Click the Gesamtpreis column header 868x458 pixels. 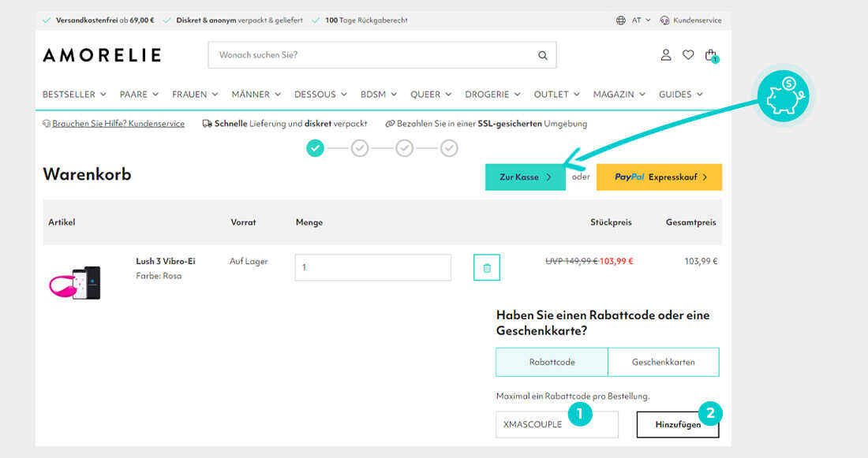pyautogui.click(x=691, y=222)
